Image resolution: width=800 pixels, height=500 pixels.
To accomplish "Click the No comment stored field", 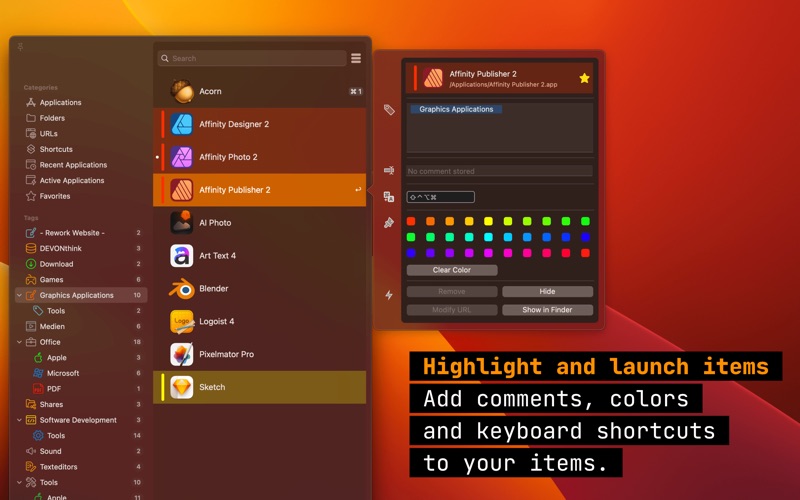I will coord(499,171).
